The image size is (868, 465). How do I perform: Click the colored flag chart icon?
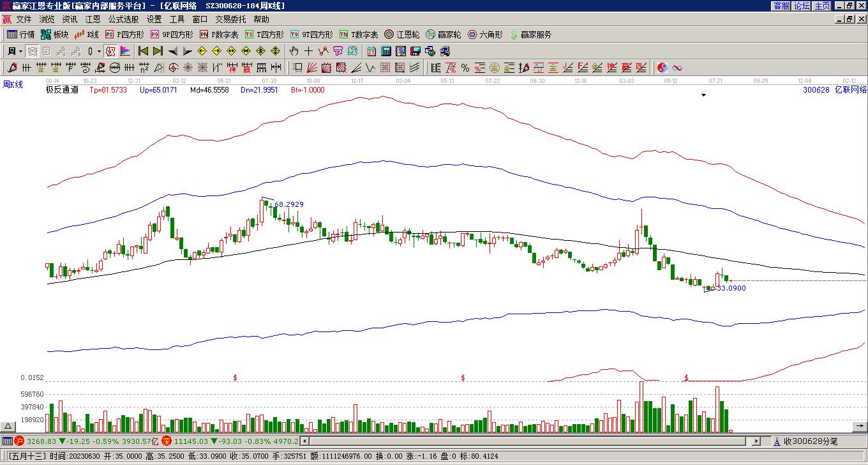click(x=124, y=51)
